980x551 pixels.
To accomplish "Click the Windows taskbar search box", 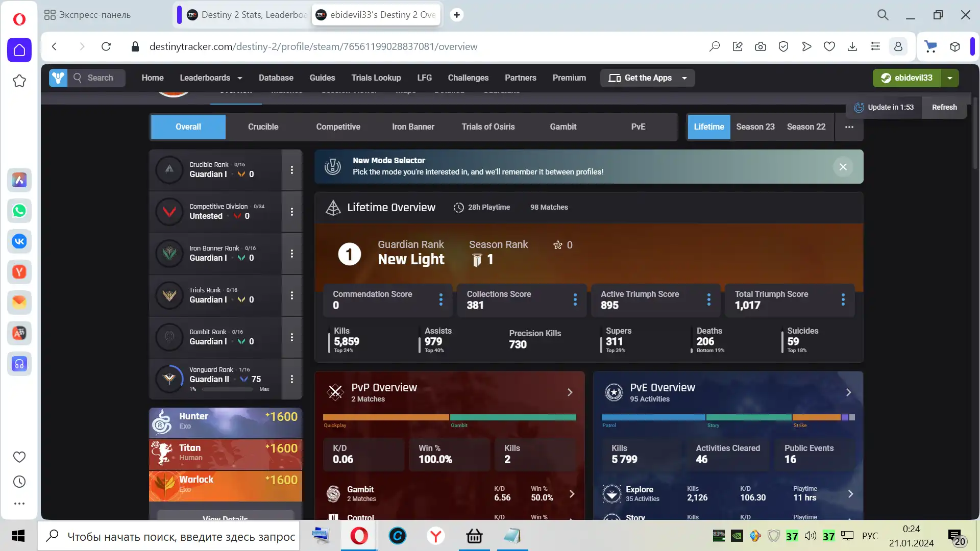I will (x=168, y=536).
